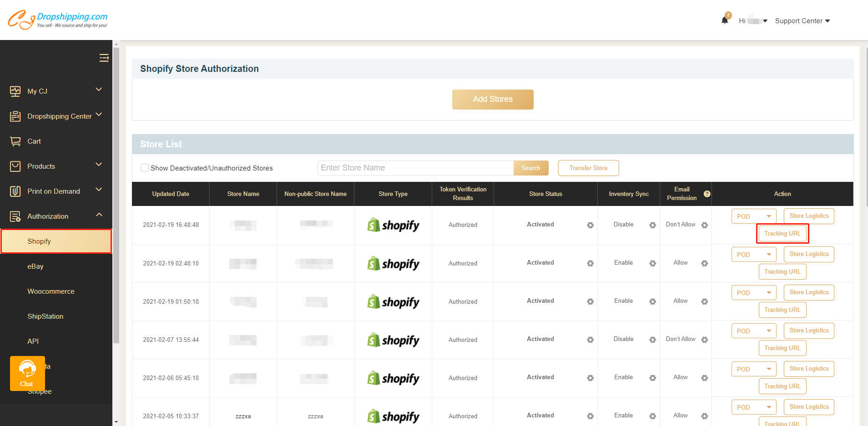The image size is (868, 426).
Task: Open POD dropdown for 01:50:18 row
Action: tap(754, 293)
